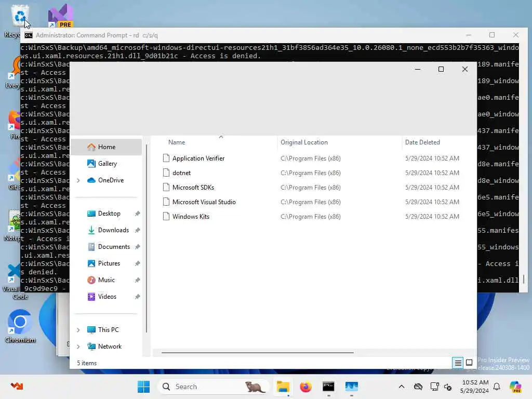The image size is (532, 399).
Task: Open the blue wave app on taskbar
Action: coord(352,387)
